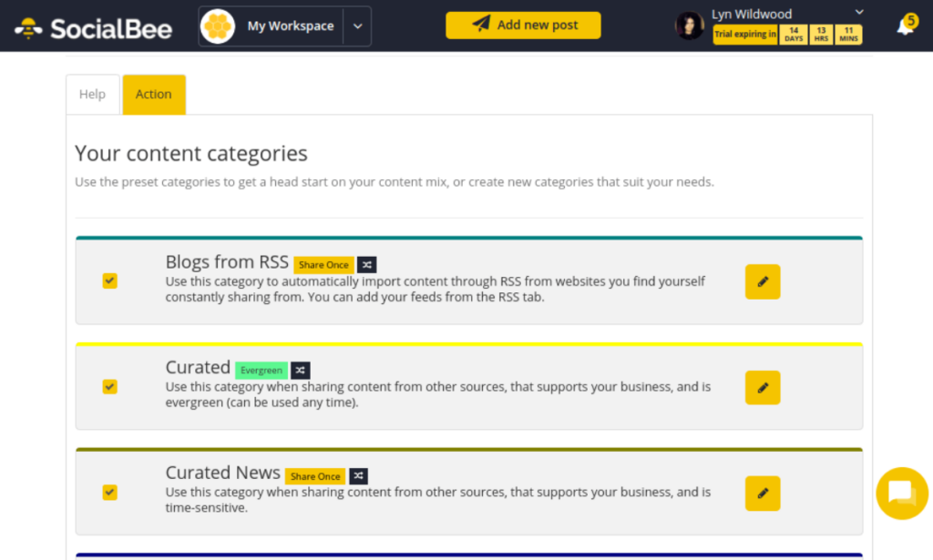The height and width of the screenshot is (560, 933).
Task: Click the Lyn Wildwood username
Action: point(752,14)
